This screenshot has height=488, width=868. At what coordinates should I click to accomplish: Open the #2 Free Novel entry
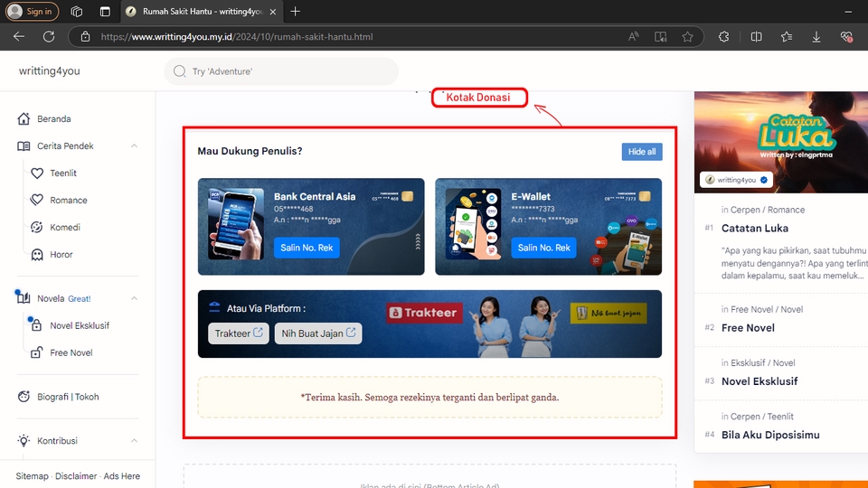748,327
